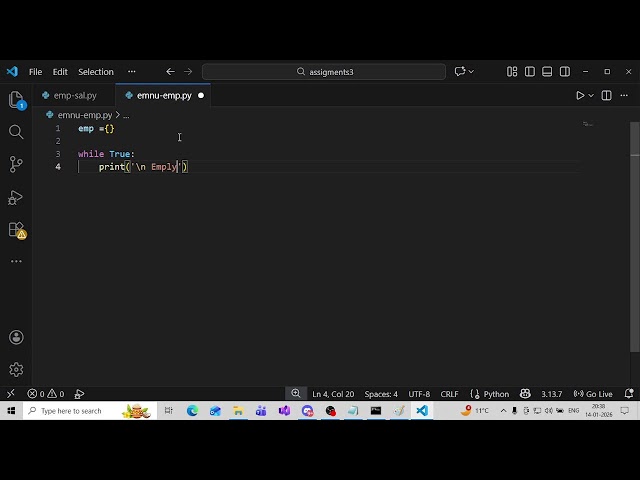Open the Explorer view in activity bar

(16, 100)
